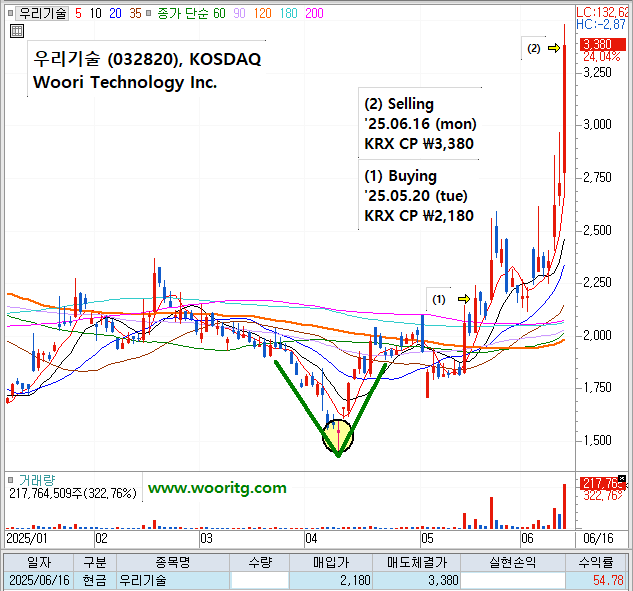Select the 200-day moving average label
The width and height of the screenshot is (633, 591).
pos(314,13)
